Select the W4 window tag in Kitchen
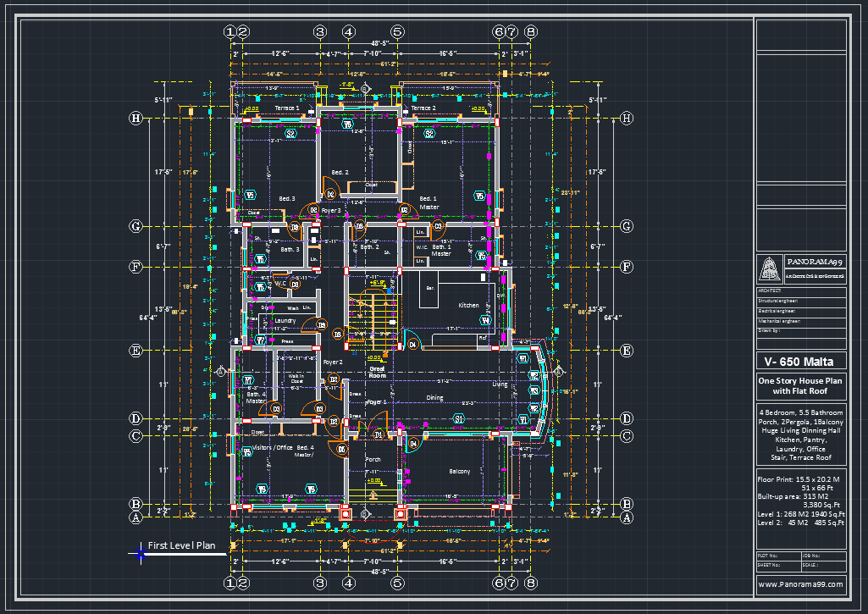The image size is (868, 614). coord(485,320)
